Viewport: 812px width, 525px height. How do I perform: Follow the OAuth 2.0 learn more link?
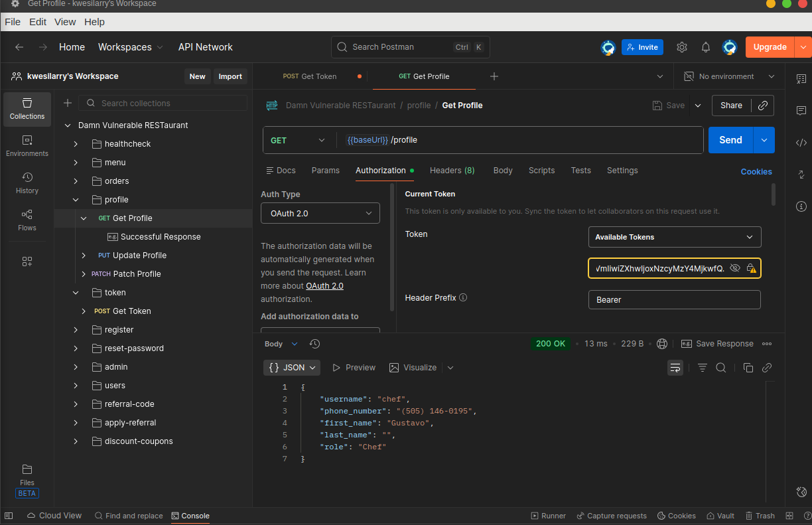324,286
